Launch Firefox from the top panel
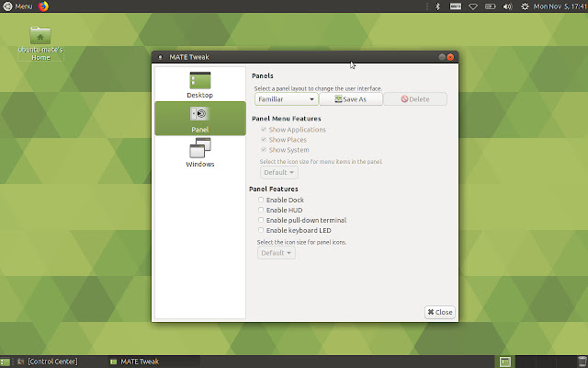The height and width of the screenshot is (368, 588). (x=43, y=6)
